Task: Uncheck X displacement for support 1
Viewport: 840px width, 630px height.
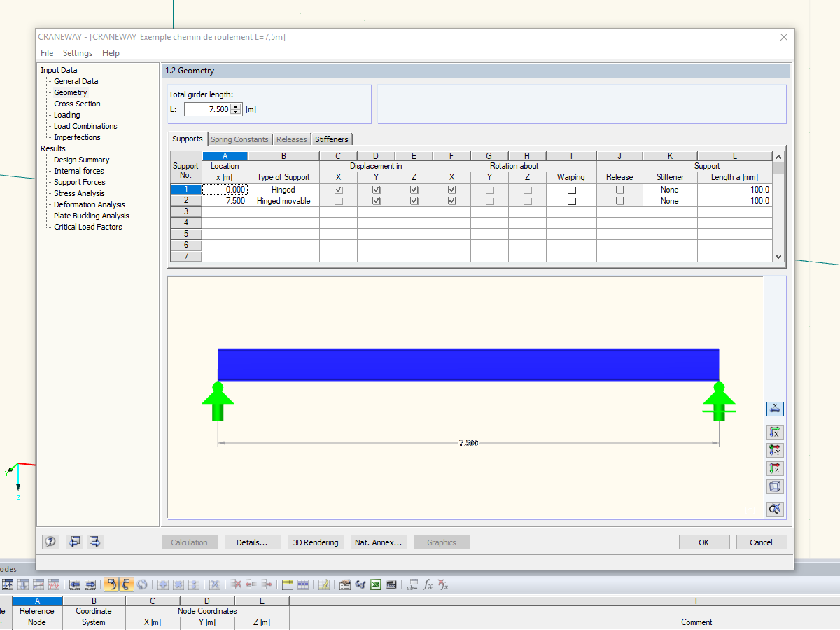Action: pos(339,190)
